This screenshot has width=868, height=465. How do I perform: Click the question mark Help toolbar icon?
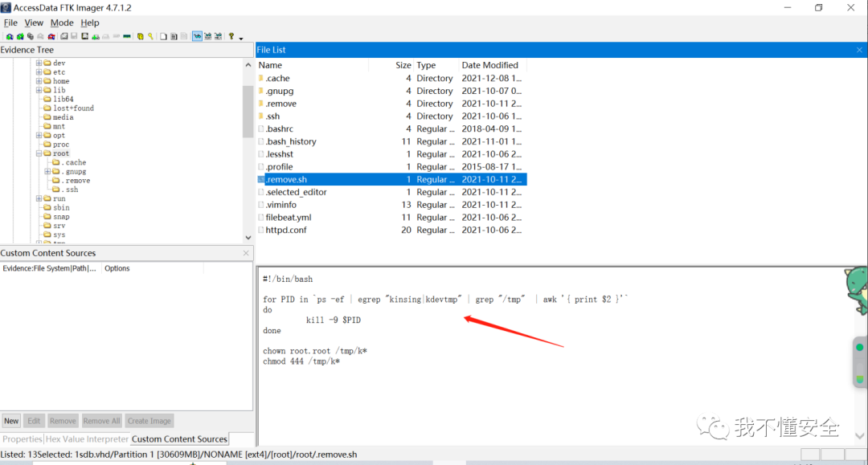(231, 36)
